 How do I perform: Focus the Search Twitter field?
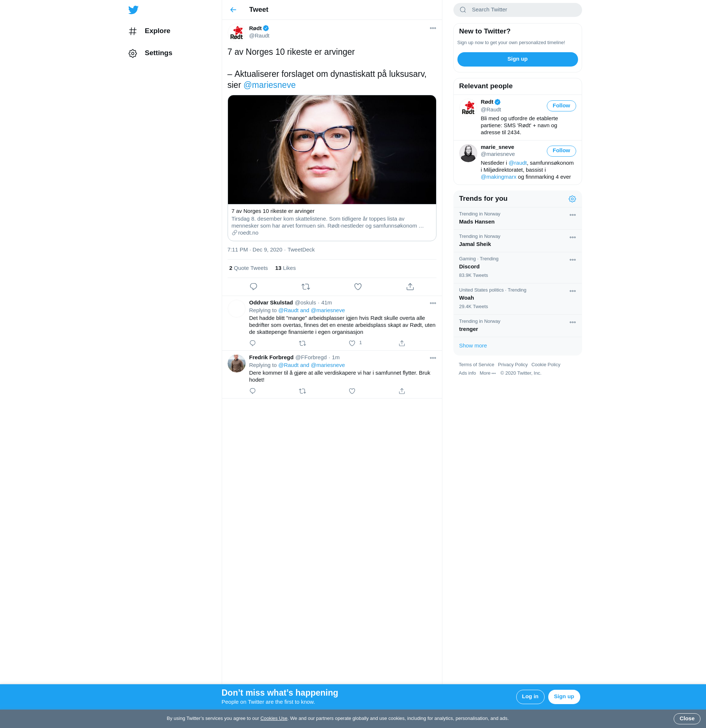(x=517, y=10)
